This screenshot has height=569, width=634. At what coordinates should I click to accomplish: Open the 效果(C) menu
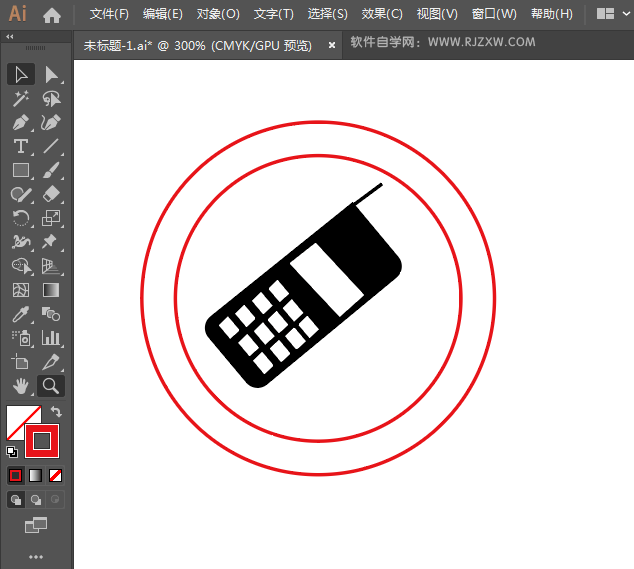pos(382,14)
